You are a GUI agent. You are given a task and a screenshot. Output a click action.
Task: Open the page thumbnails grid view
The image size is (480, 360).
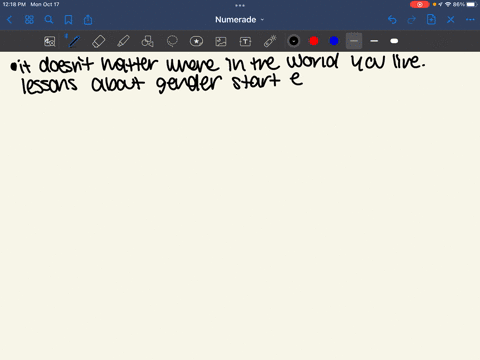click(29, 20)
